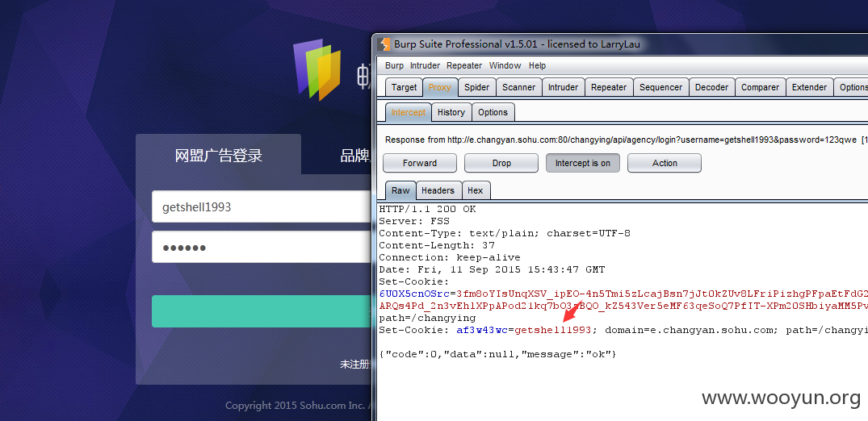Open the Action button menu
Screen dimensions: 868x421
tap(665, 163)
